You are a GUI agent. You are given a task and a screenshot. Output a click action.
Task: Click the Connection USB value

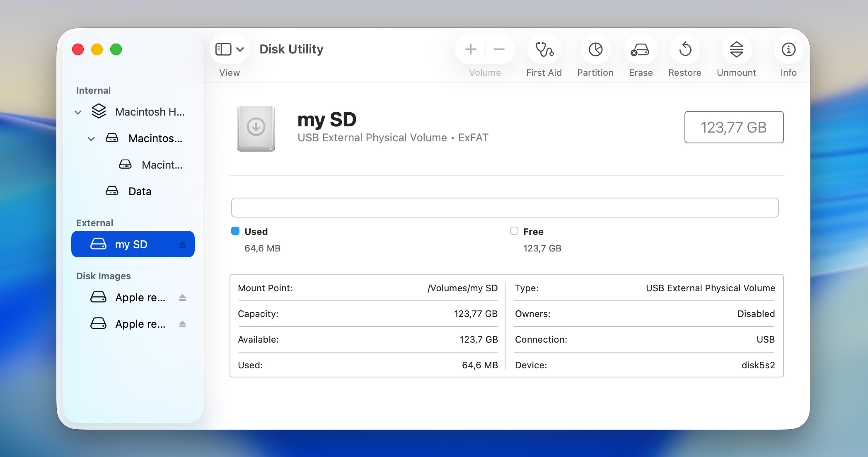(x=766, y=339)
